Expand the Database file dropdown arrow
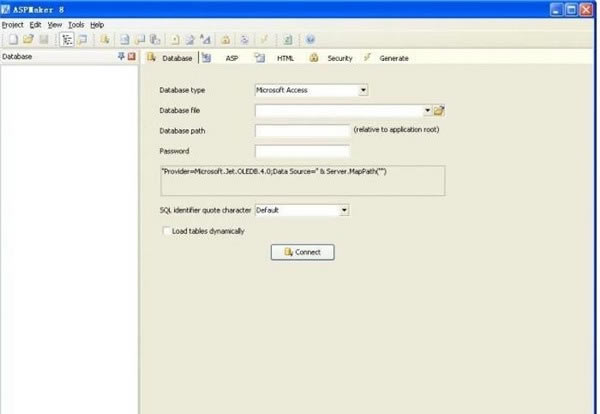600x414 pixels. point(427,111)
